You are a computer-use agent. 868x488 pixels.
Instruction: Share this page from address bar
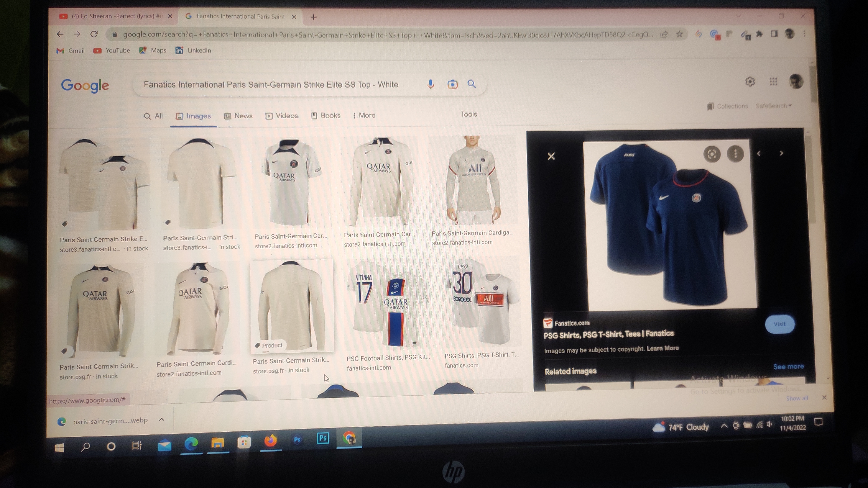(664, 34)
